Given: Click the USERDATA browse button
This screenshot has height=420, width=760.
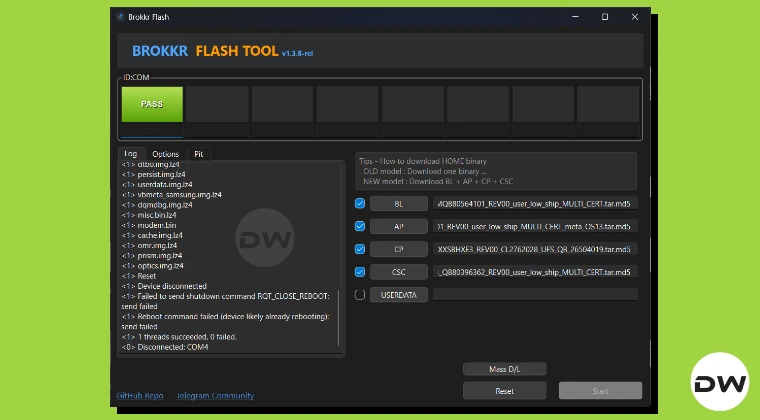Looking at the screenshot, I should click(x=398, y=295).
